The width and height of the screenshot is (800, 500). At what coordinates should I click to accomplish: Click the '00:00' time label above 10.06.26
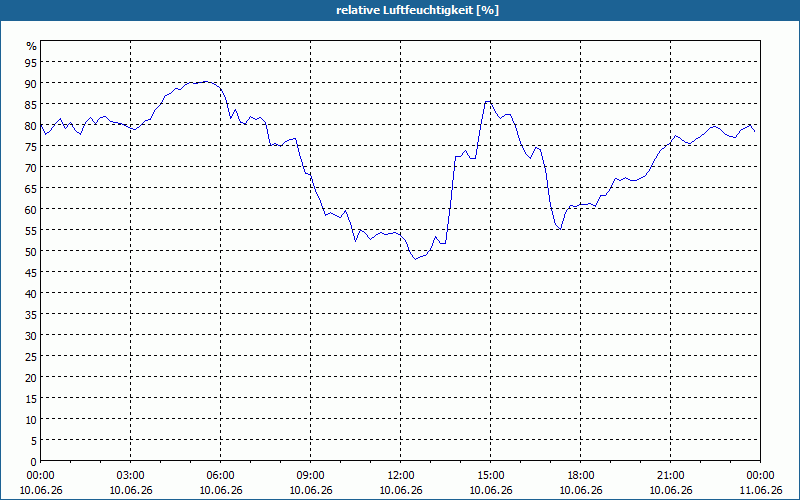[x=40, y=476]
